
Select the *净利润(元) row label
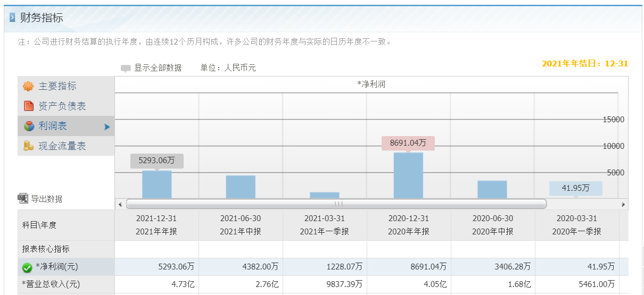click(x=57, y=267)
